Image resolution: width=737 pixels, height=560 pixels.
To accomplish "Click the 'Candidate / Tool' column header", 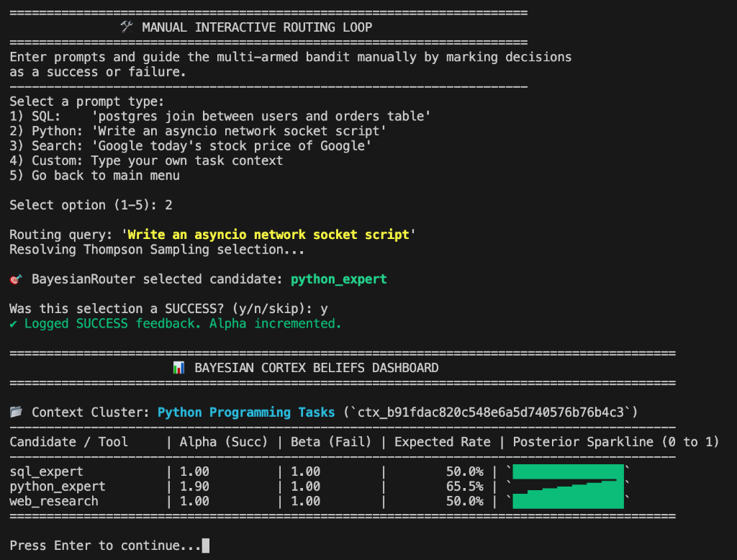I will pyautogui.click(x=68, y=442).
